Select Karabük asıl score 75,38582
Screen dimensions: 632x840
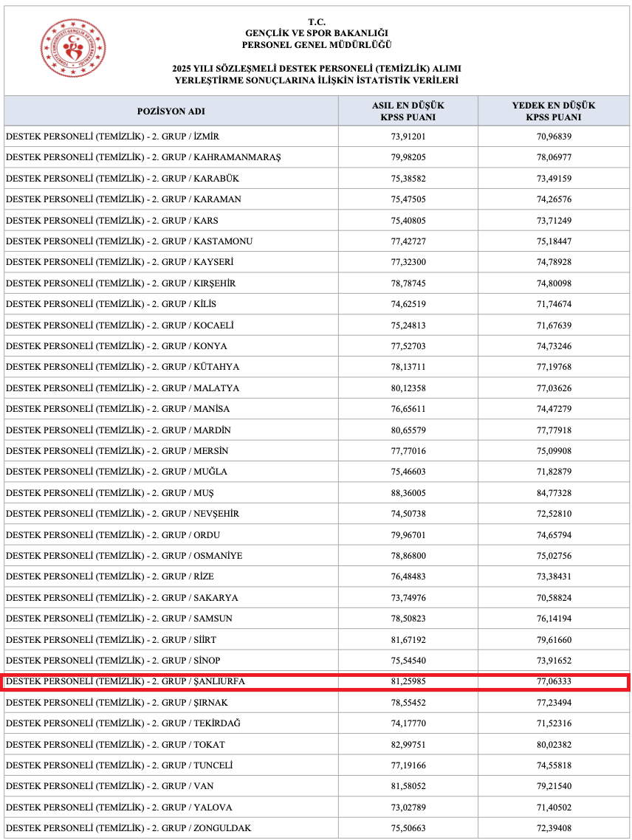pos(408,179)
